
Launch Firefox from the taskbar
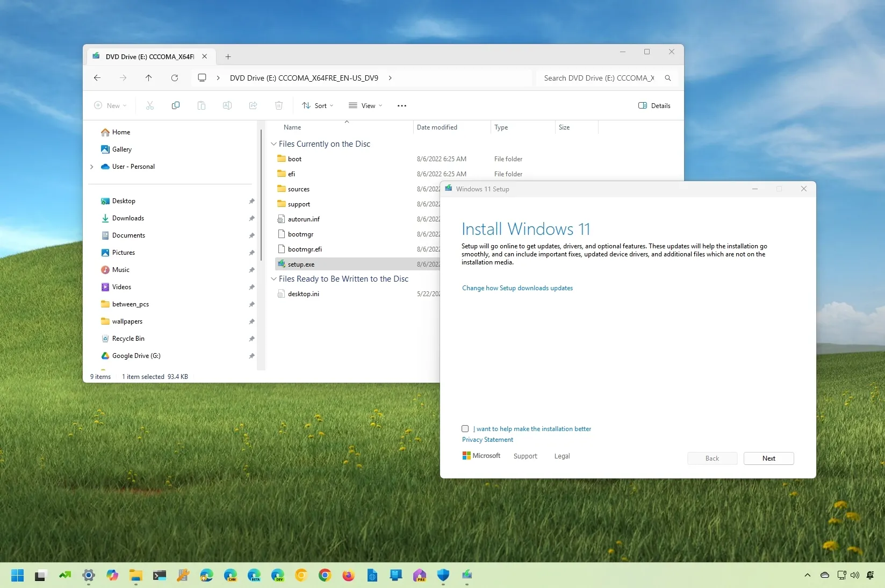pos(348,575)
